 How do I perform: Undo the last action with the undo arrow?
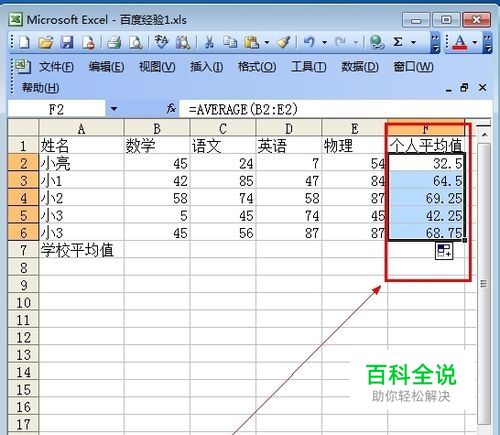tap(309, 42)
